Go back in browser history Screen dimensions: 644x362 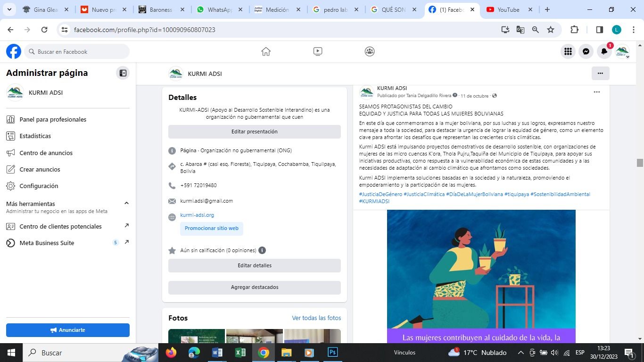[x=10, y=30]
